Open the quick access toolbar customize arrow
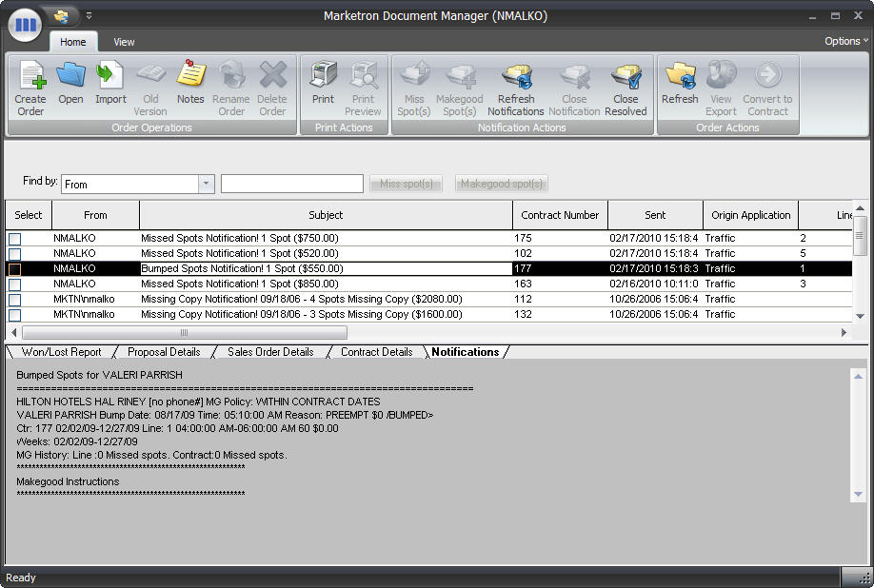 pos(89,15)
